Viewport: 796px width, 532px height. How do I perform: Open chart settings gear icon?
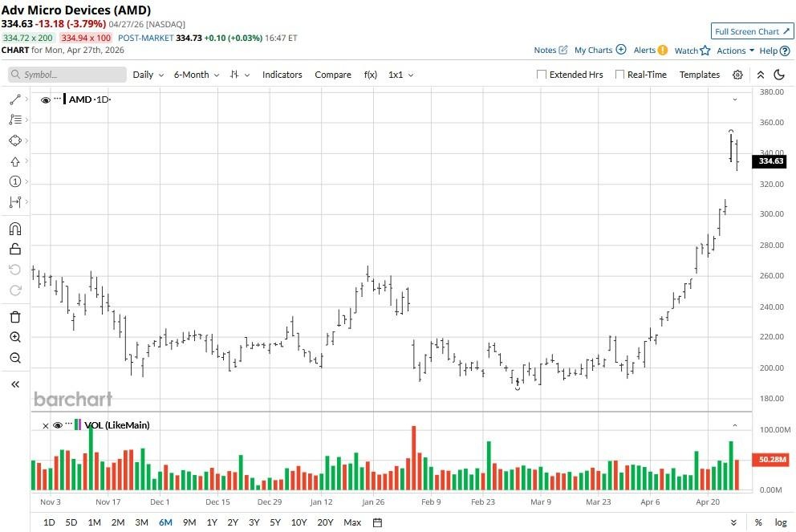pos(737,75)
